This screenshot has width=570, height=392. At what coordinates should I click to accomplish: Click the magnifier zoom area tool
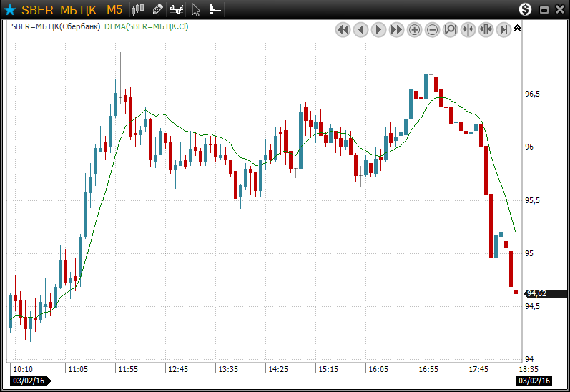pyautogui.click(x=450, y=29)
